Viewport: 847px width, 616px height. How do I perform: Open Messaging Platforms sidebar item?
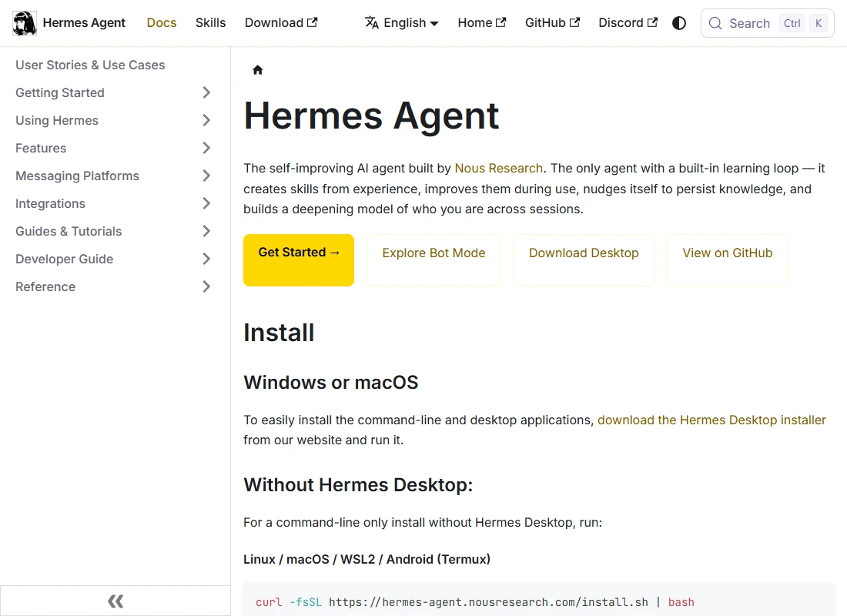click(77, 176)
